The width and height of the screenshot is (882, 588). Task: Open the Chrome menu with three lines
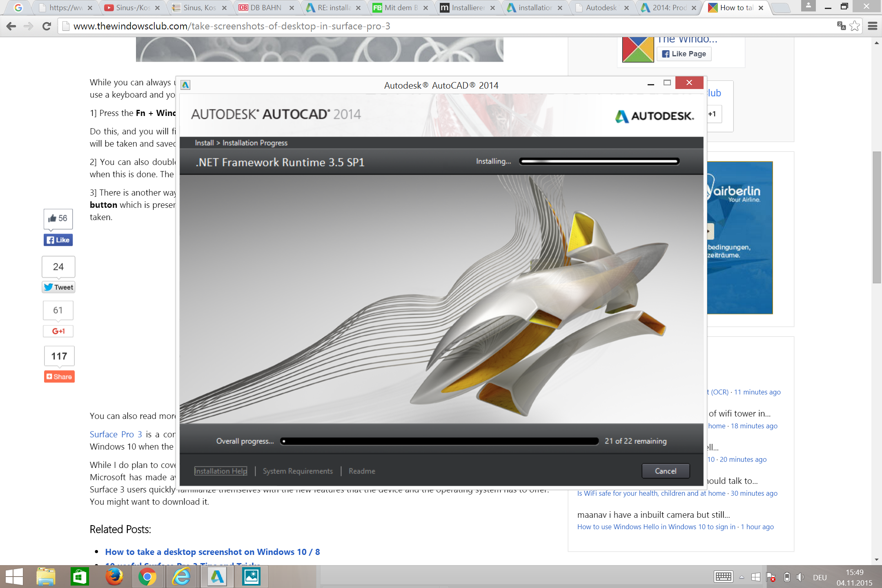(873, 26)
